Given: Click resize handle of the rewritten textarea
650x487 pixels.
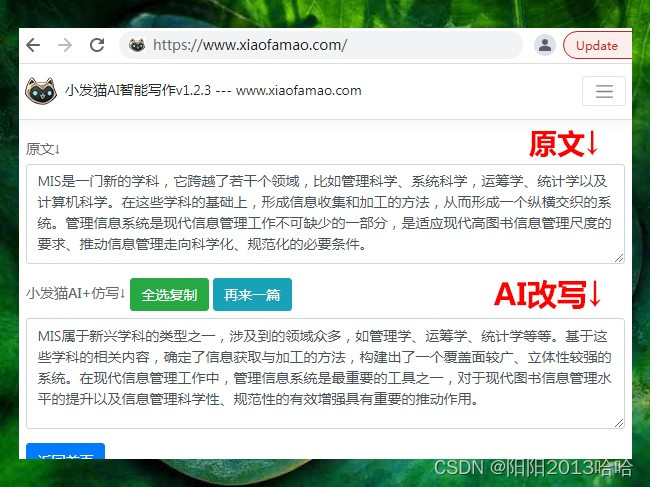Looking at the screenshot, I should pyautogui.click(x=619, y=423).
